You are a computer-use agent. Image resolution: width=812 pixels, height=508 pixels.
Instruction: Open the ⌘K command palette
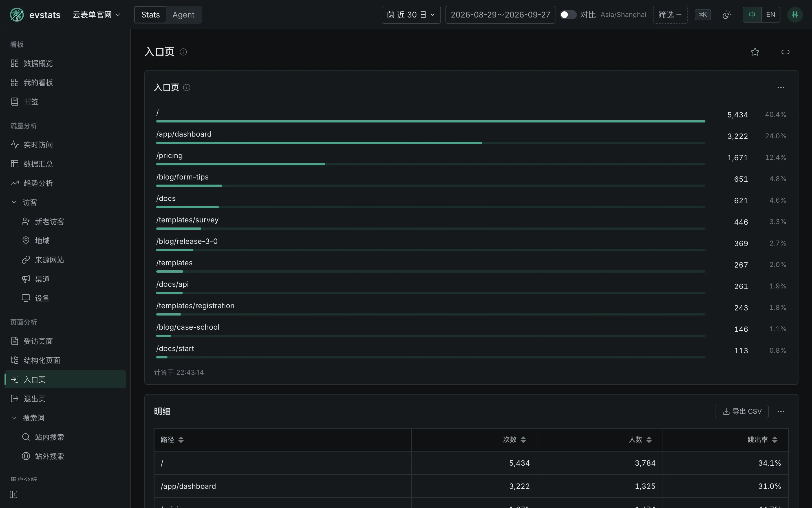[x=703, y=15]
